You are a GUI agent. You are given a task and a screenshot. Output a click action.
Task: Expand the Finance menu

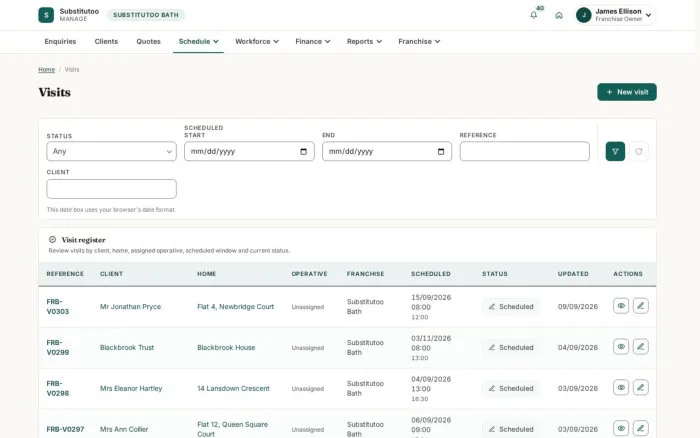point(312,42)
